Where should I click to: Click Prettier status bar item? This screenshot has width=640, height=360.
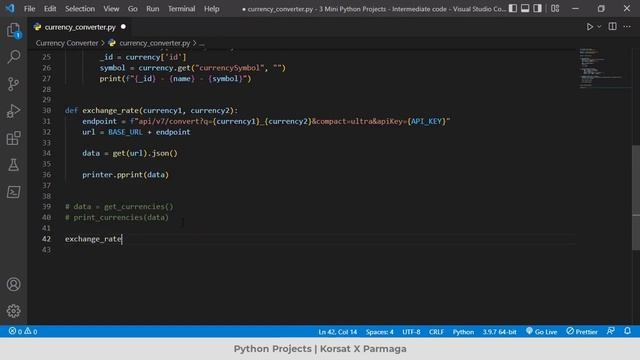tap(582, 331)
